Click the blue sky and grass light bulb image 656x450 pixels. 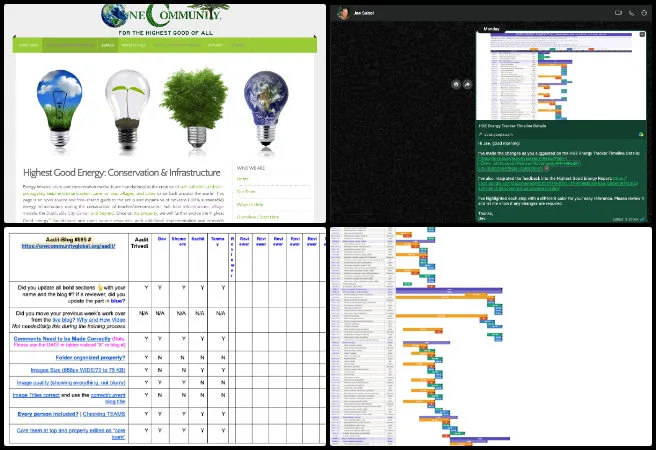pyautogui.click(x=59, y=108)
